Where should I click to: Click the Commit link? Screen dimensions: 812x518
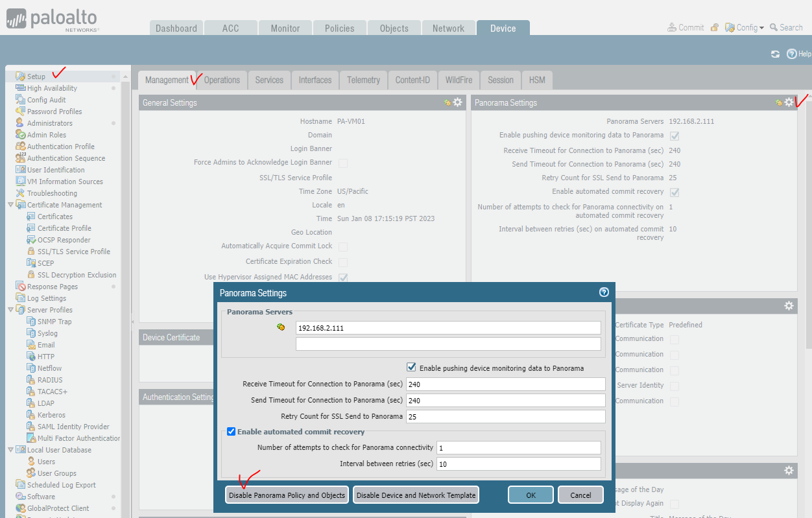click(x=686, y=28)
